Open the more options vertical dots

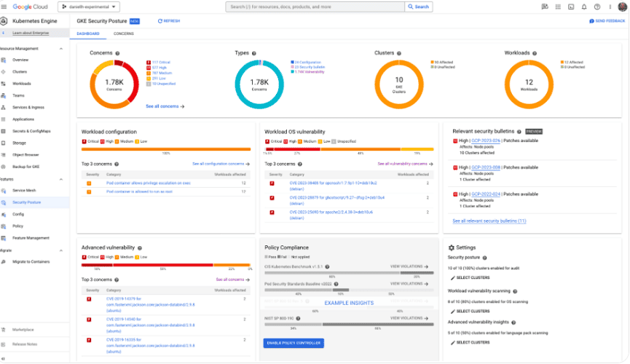pyautogui.click(x=610, y=7)
